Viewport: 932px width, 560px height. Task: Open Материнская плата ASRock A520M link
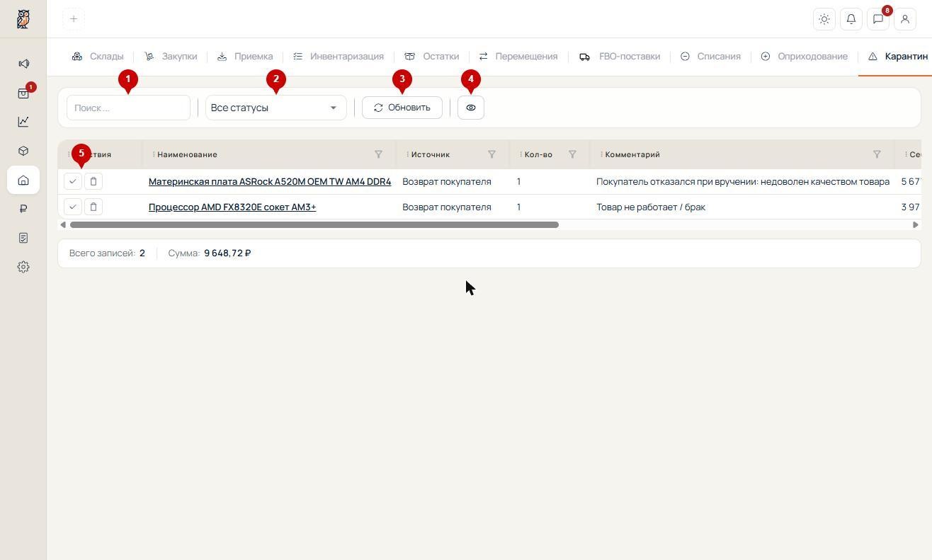[x=270, y=181]
